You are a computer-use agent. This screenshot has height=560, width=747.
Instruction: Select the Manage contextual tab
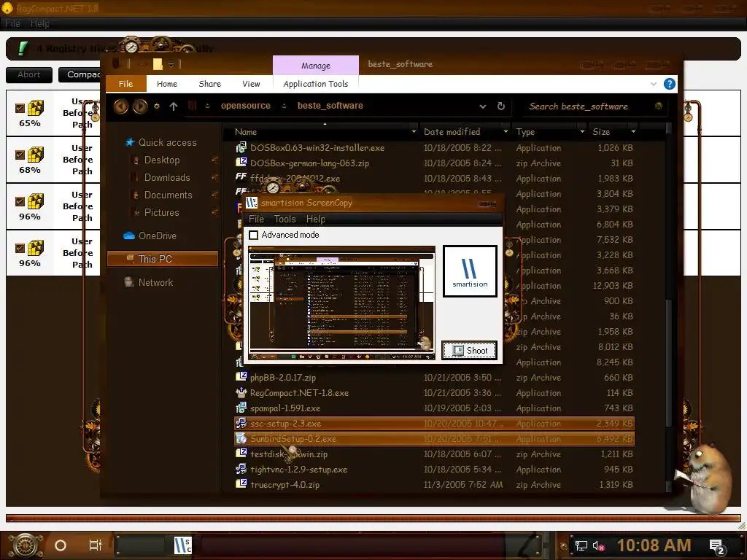pos(315,66)
